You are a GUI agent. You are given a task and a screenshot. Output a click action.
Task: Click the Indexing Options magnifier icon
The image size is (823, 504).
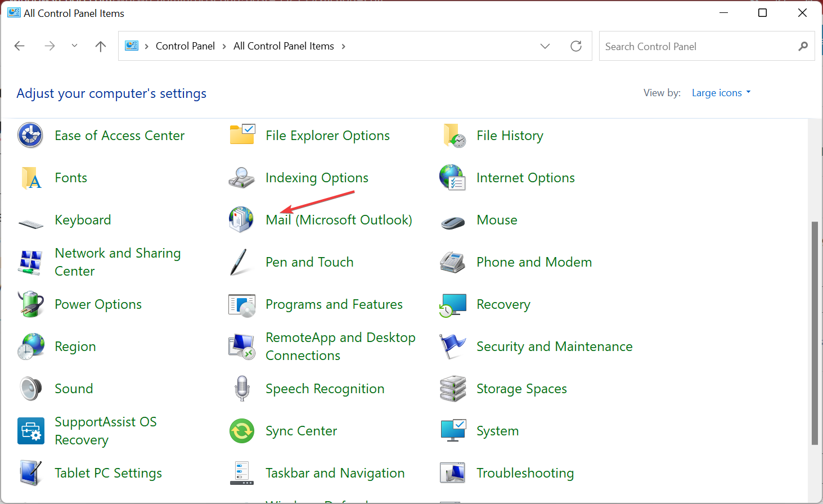(242, 178)
